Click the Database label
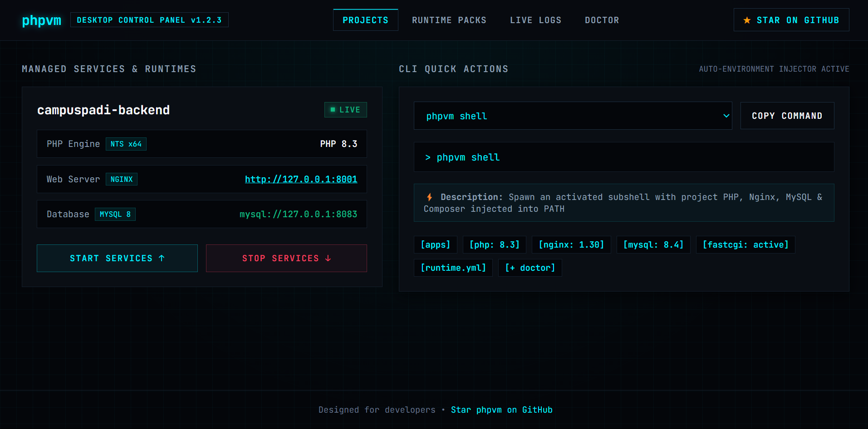The height and width of the screenshot is (429, 868). 68,214
